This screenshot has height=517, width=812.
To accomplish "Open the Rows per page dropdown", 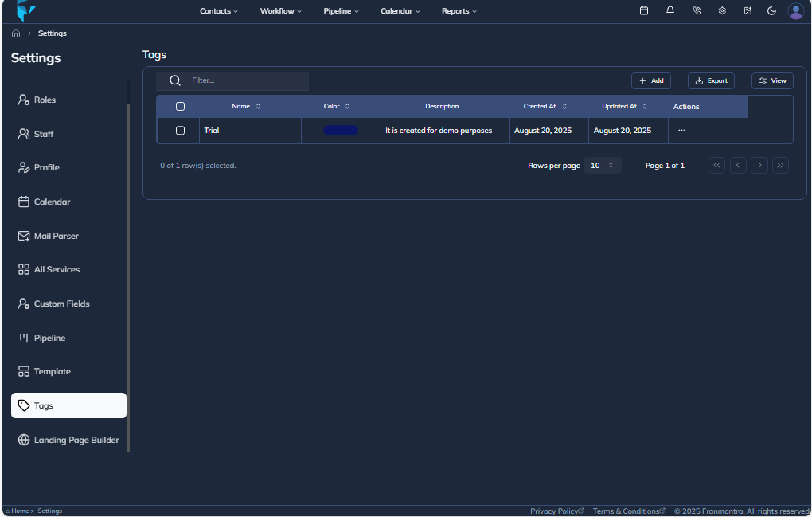I will (603, 166).
